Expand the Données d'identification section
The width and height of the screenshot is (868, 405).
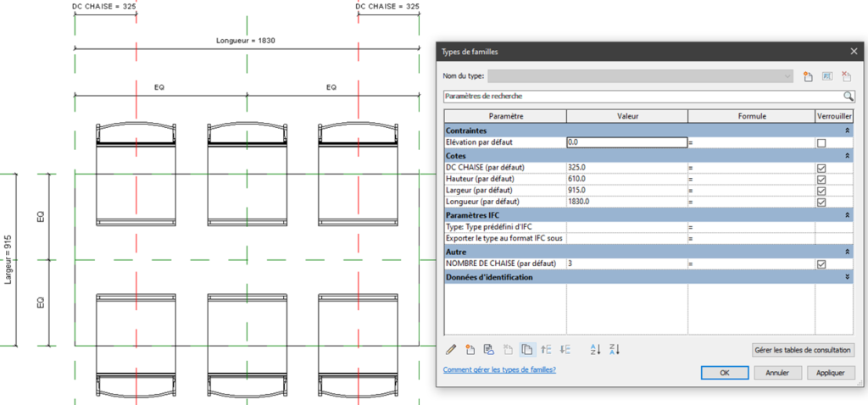point(848,277)
